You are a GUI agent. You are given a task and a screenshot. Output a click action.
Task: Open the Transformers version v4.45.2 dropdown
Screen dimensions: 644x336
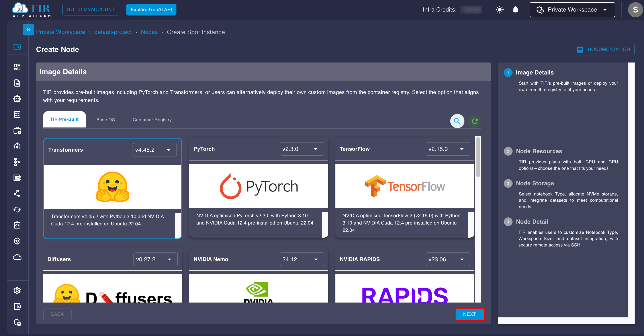(154, 150)
